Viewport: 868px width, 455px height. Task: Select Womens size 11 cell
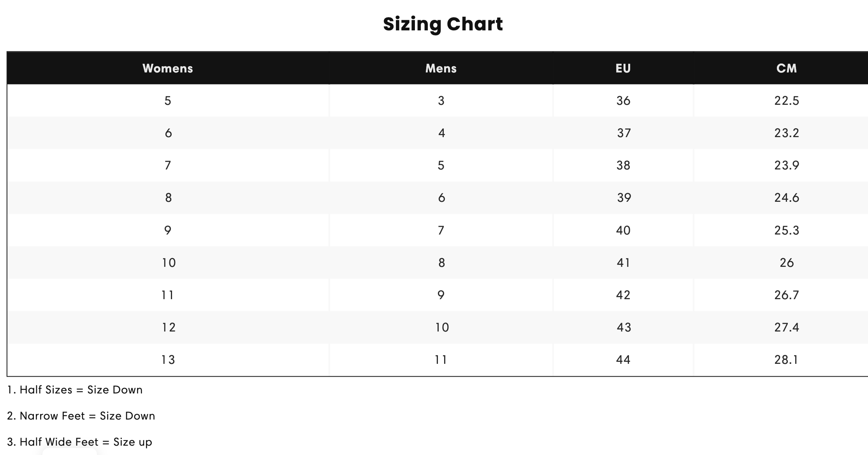[x=168, y=295]
